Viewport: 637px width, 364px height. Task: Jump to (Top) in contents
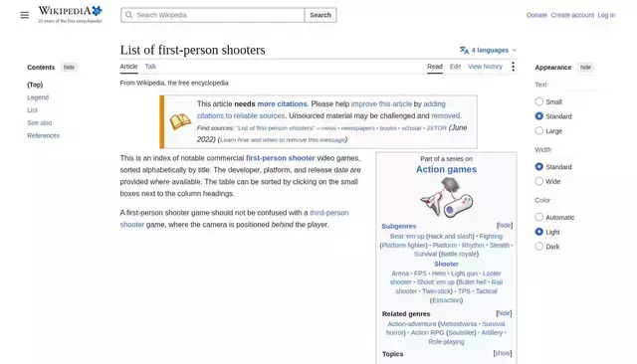(35, 85)
